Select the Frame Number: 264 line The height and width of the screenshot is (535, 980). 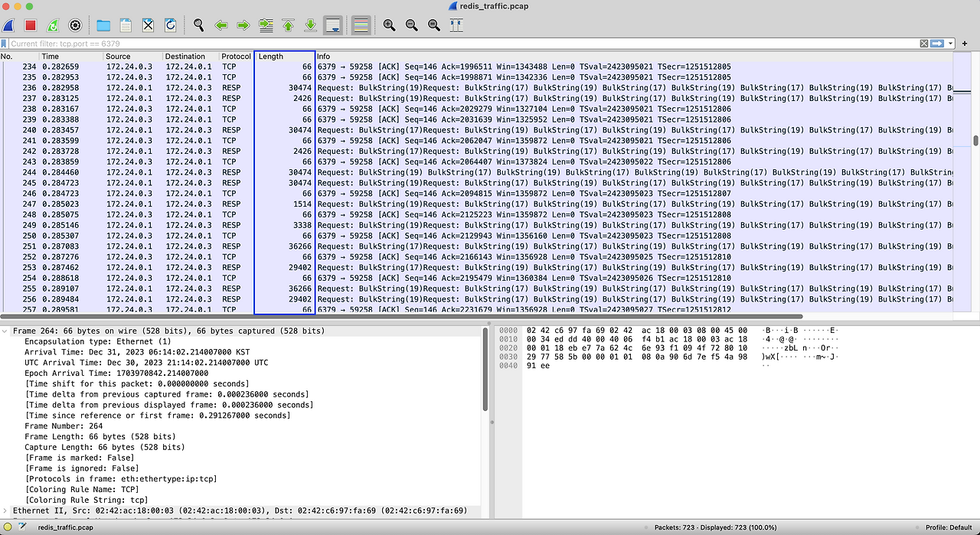64,426
